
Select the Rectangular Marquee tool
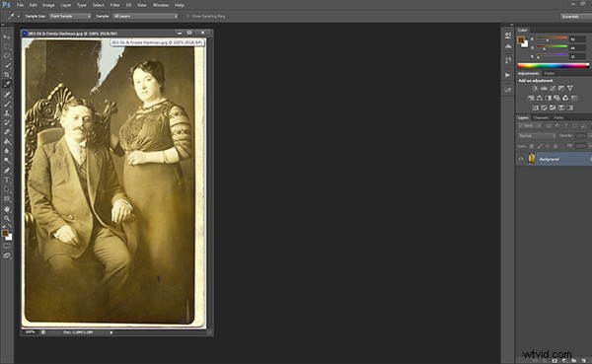pyautogui.click(x=7, y=46)
